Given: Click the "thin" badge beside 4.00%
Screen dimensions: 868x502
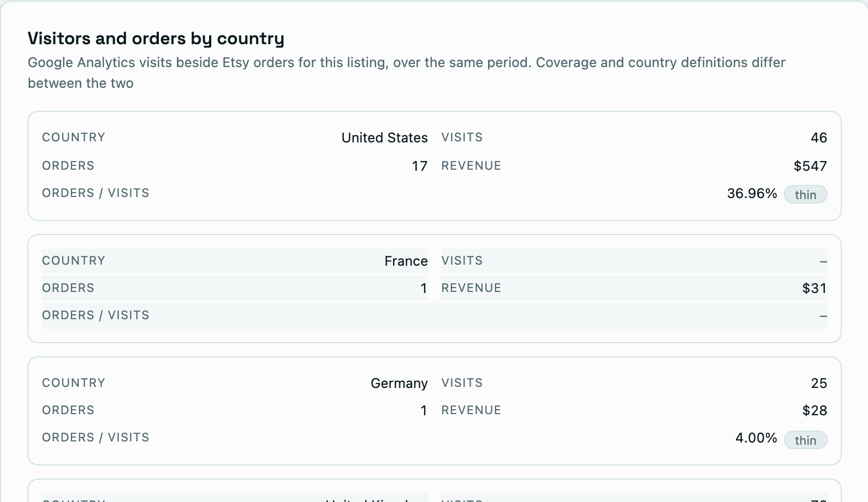Looking at the screenshot, I should click(x=806, y=440).
